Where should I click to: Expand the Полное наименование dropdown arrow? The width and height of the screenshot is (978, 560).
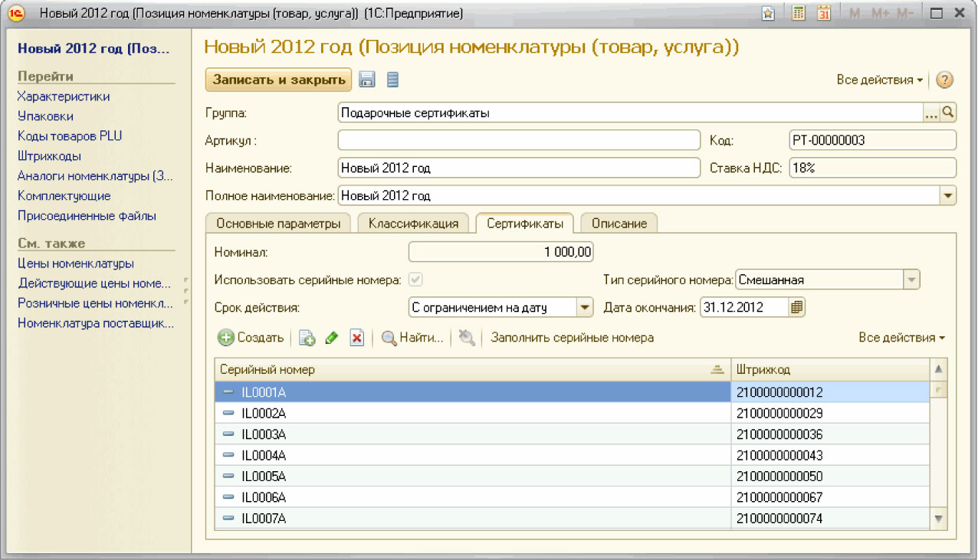pyautogui.click(x=949, y=196)
